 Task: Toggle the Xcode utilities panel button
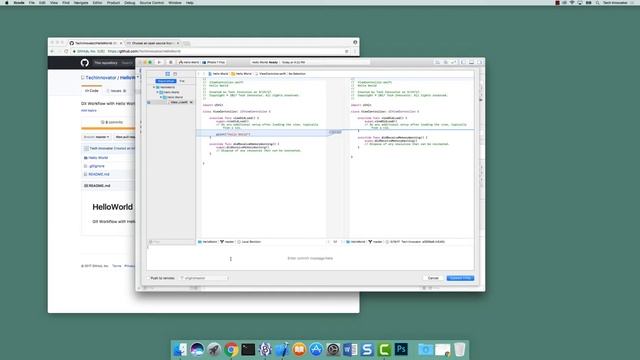(x=480, y=62)
